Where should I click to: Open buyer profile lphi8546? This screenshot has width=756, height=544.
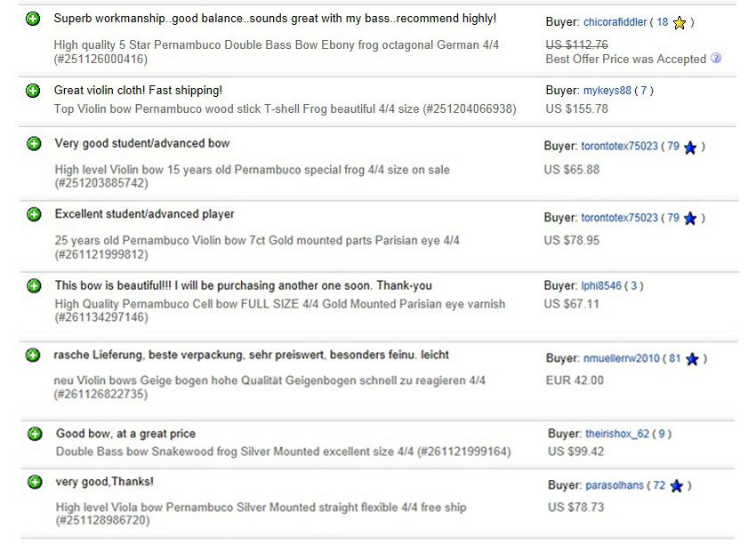601,285
